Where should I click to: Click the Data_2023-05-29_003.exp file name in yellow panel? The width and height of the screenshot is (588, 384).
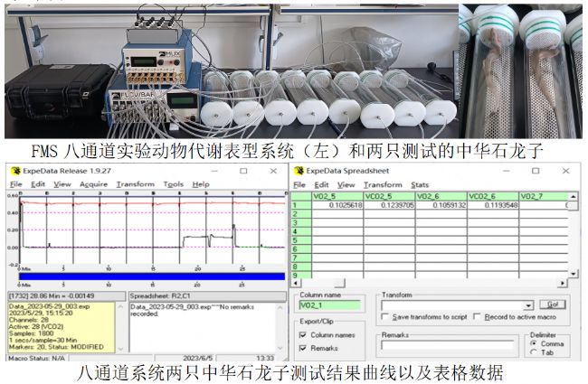coord(49,306)
